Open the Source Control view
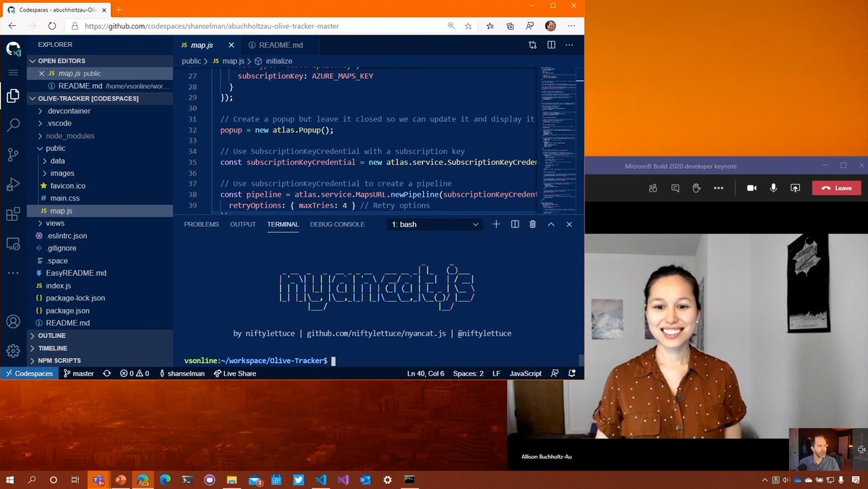 [x=13, y=154]
